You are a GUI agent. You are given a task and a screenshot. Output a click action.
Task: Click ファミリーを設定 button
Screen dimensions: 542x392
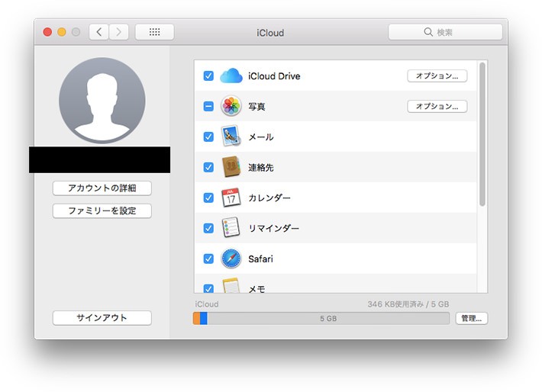pos(102,210)
